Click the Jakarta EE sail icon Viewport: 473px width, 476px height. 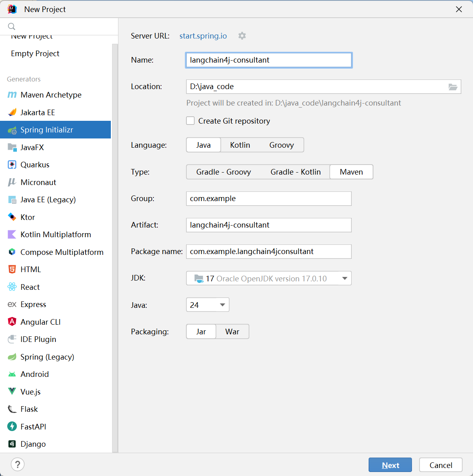click(x=12, y=112)
